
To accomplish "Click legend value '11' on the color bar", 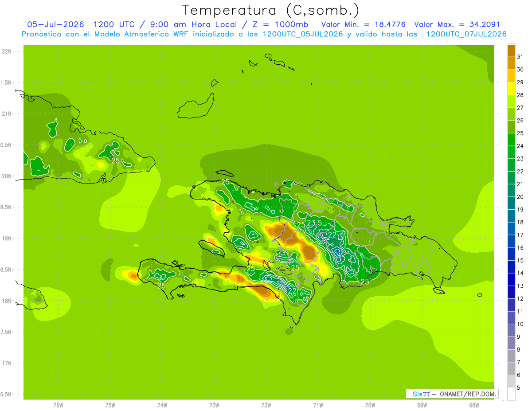I will [520, 312].
